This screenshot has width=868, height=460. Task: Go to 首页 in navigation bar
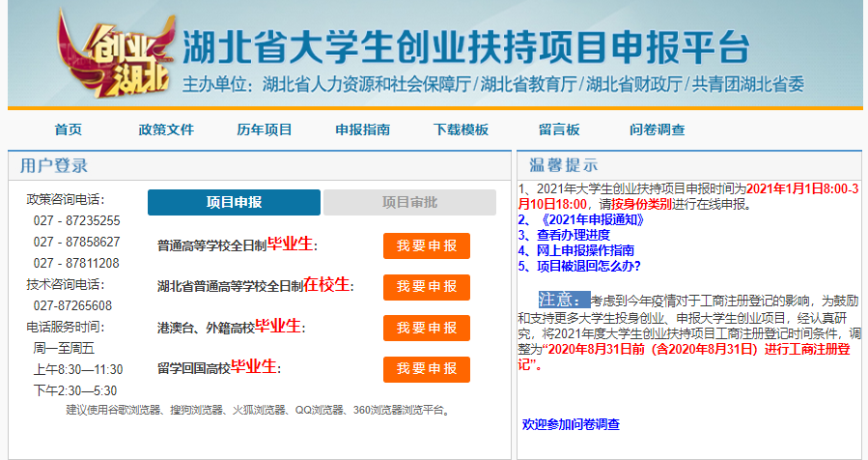tap(69, 130)
